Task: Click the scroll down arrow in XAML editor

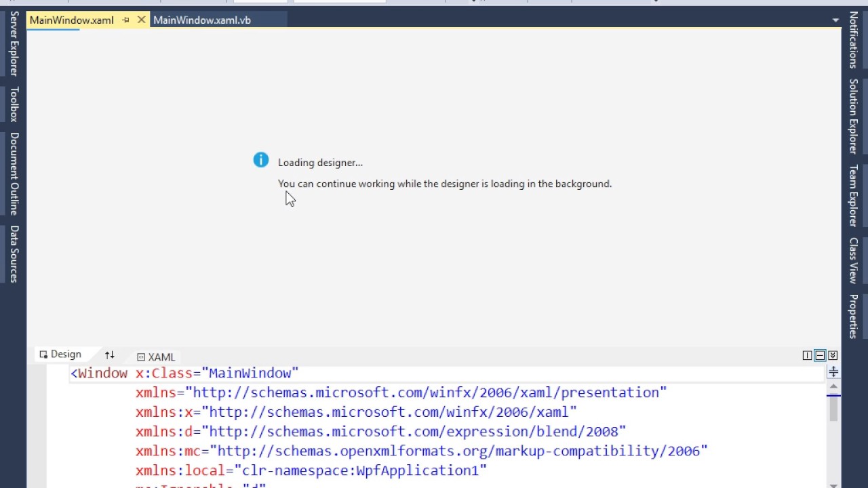Action: coord(833,485)
